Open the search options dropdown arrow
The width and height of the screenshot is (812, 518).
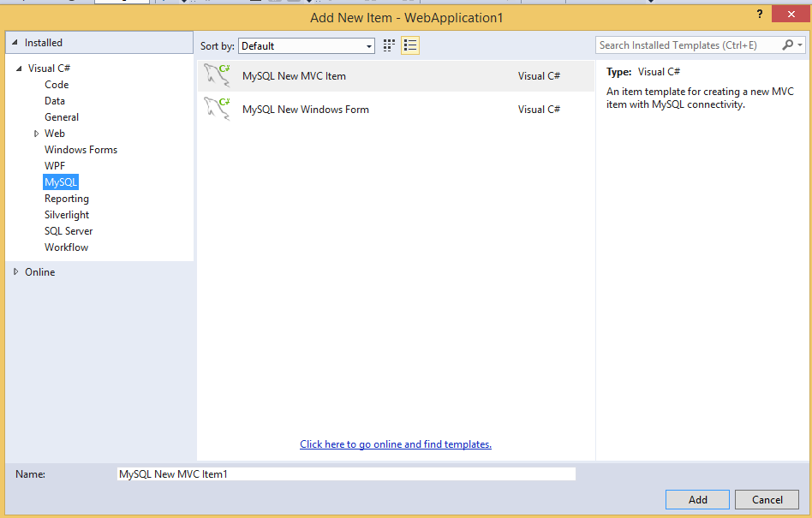point(800,45)
